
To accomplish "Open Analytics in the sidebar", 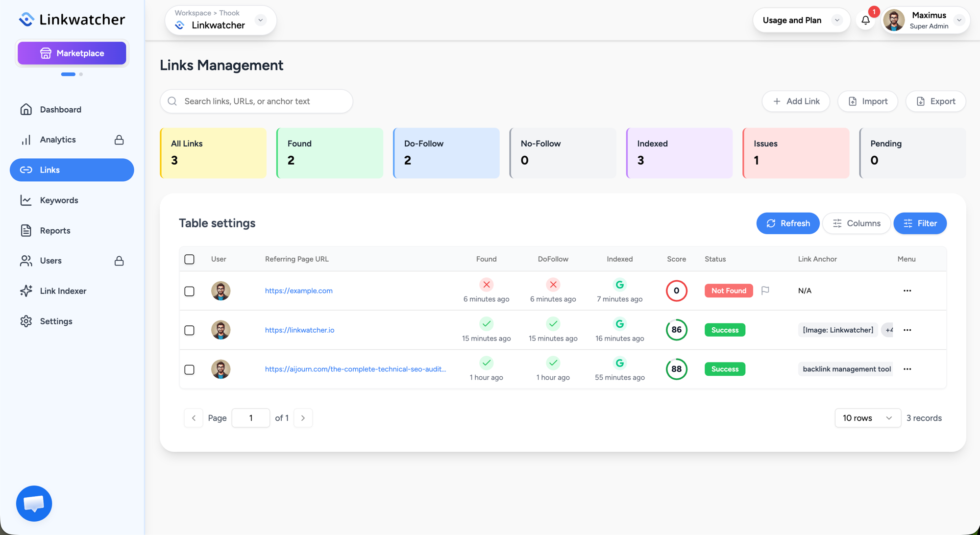I will click(72, 140).
